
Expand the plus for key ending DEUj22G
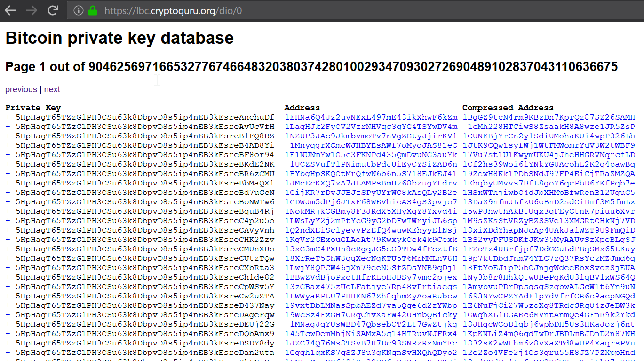[x=8, y=324]
